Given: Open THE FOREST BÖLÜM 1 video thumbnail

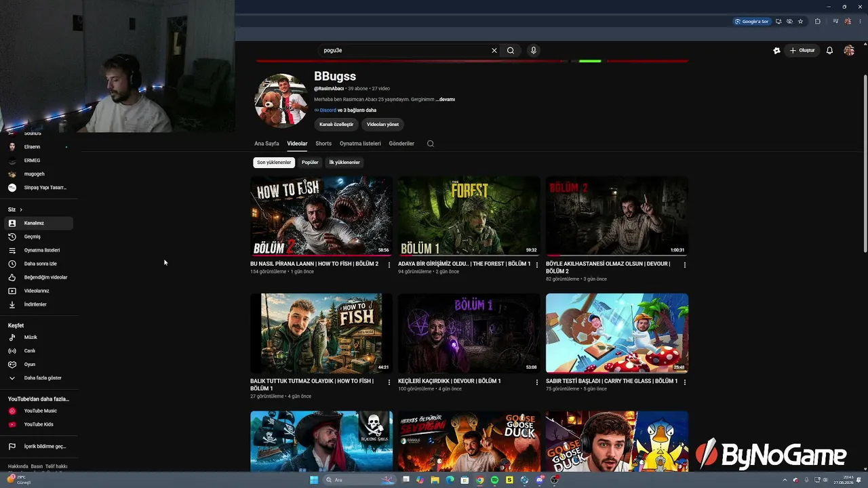Looking at the screenshot, I should pos(469,216).
